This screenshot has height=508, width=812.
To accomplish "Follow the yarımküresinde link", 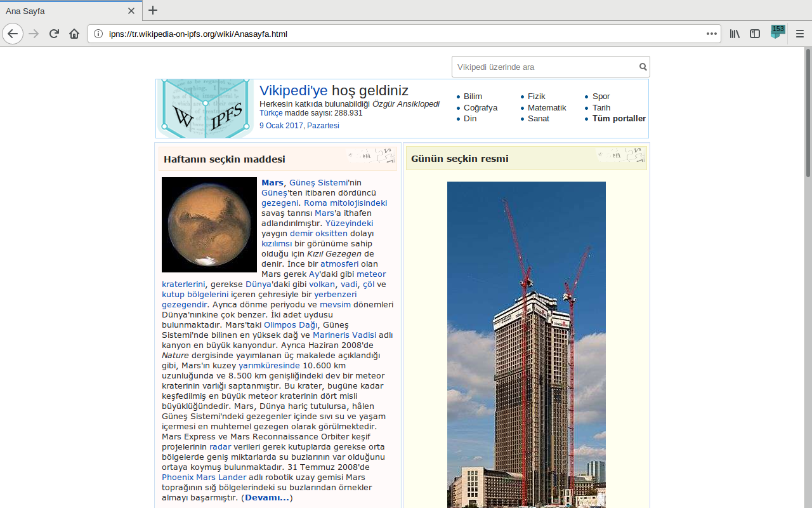I will click(269, 366).
